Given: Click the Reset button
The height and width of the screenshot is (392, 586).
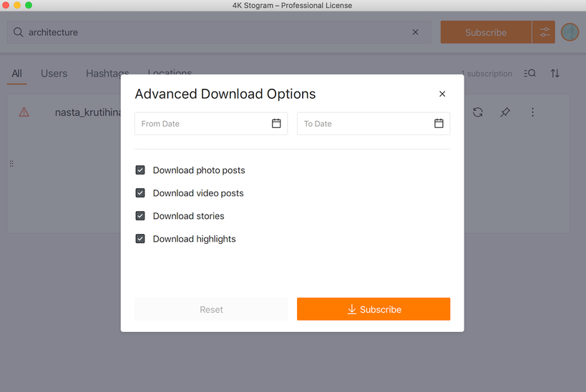Looking at the screenshot, I should coord(211,310).
